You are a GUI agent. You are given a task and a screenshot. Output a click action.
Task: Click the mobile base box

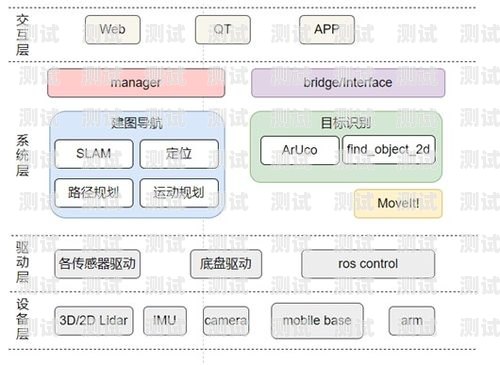[317, 321]
